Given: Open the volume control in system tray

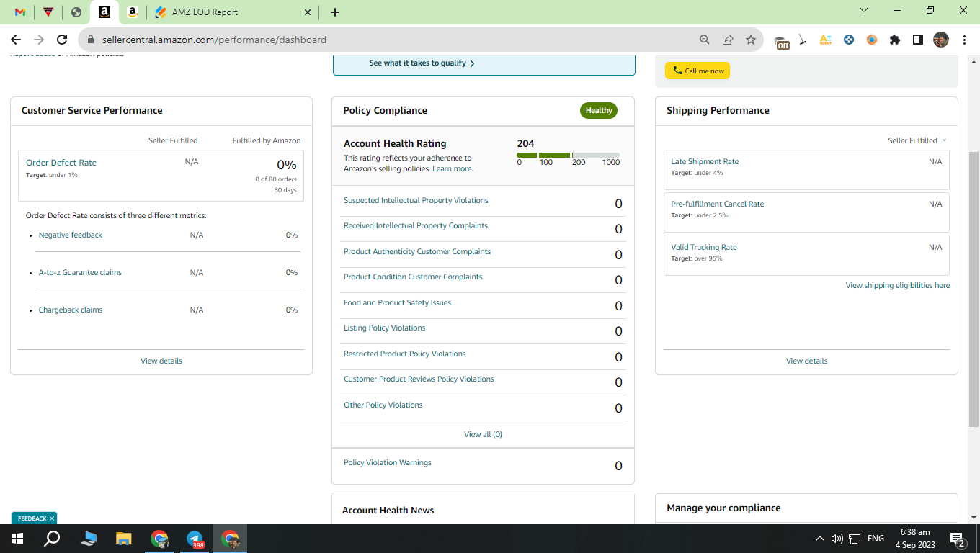Looking at the screenshot, I should coord(837,539).
